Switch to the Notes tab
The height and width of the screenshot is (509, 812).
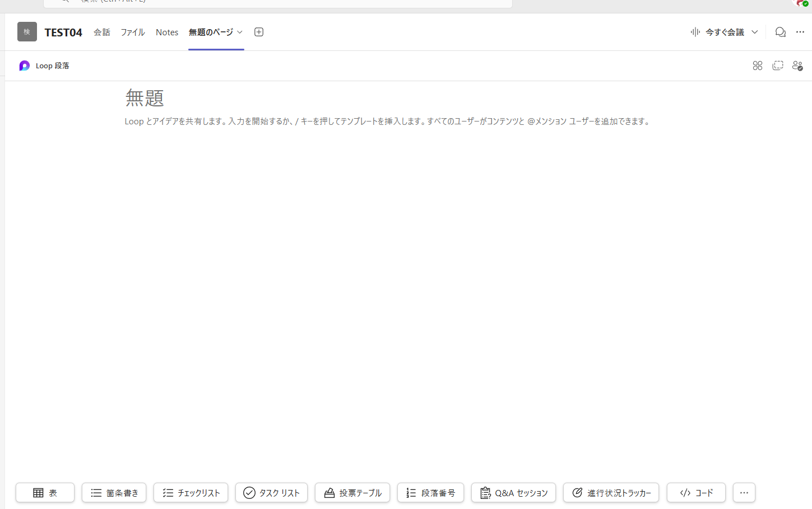coord(167,32)
